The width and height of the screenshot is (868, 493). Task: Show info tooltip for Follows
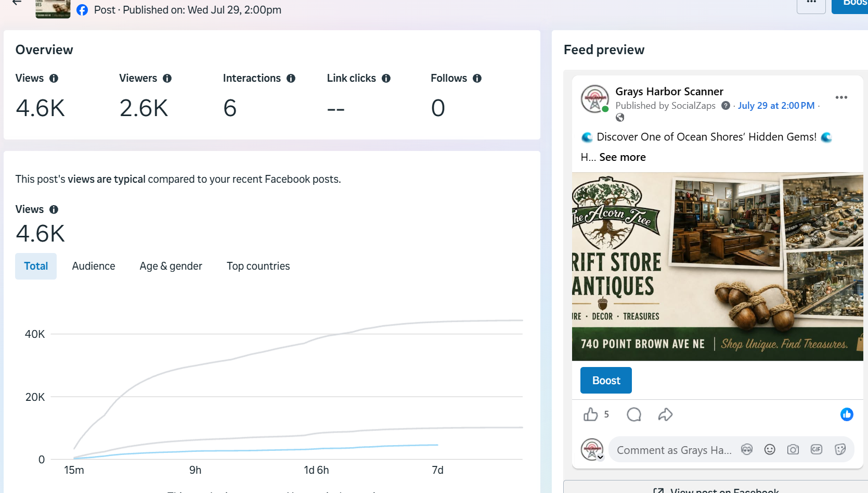point(477,78)
